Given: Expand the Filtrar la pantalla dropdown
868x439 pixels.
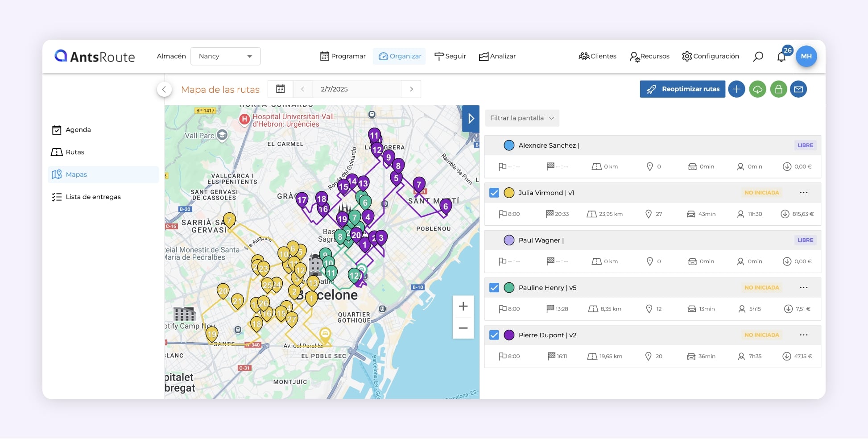Looking at the screenshot, I should pos(522,118).
